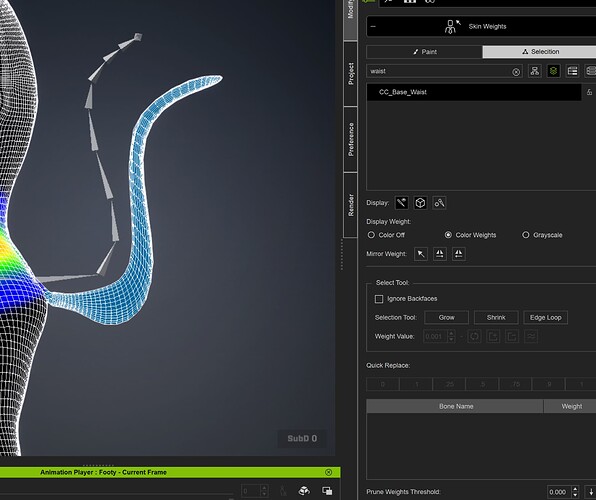This screenshot has height=500, width=596.
Task: Click the greyed figure icon in player bar
Action: [x=283, y=491]
